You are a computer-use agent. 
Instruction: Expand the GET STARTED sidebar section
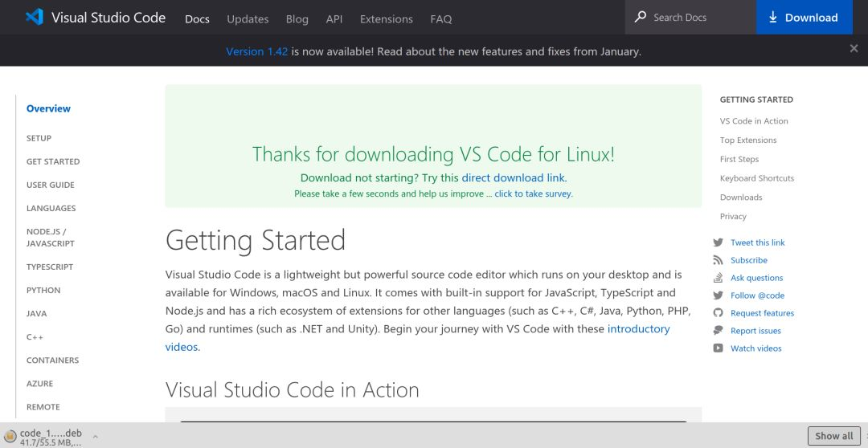coord(53,161)
